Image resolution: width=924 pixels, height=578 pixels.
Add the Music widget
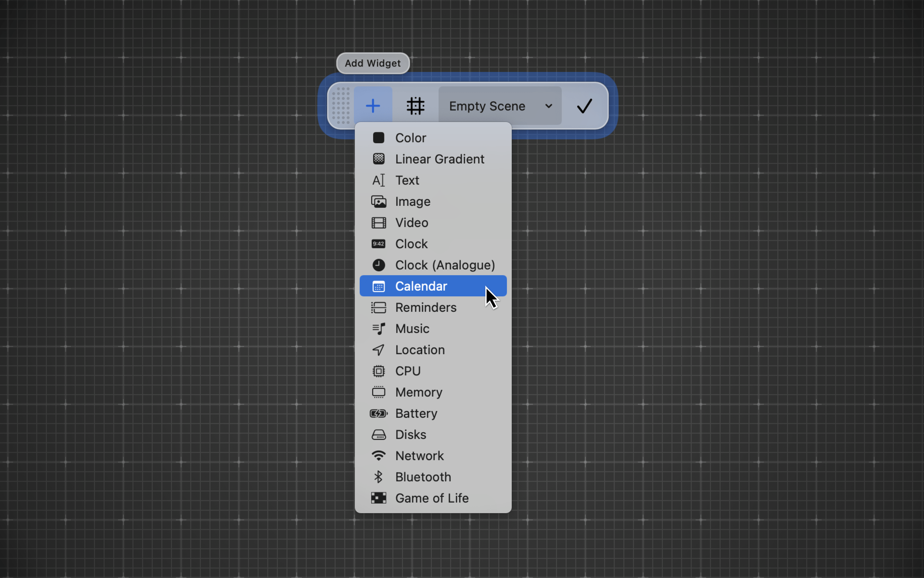[x=433, y=328]
